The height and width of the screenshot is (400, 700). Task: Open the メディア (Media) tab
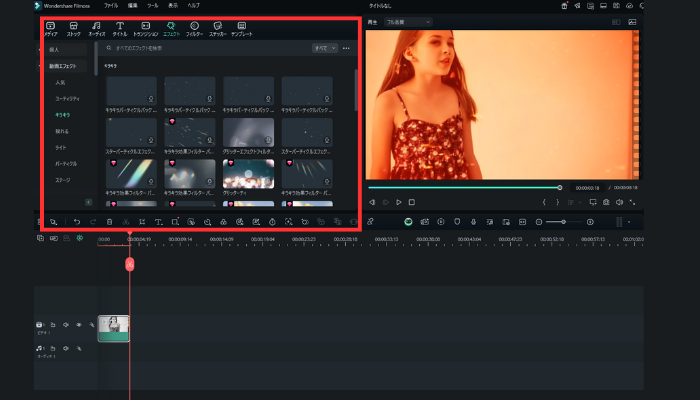(x=50, y=29)
